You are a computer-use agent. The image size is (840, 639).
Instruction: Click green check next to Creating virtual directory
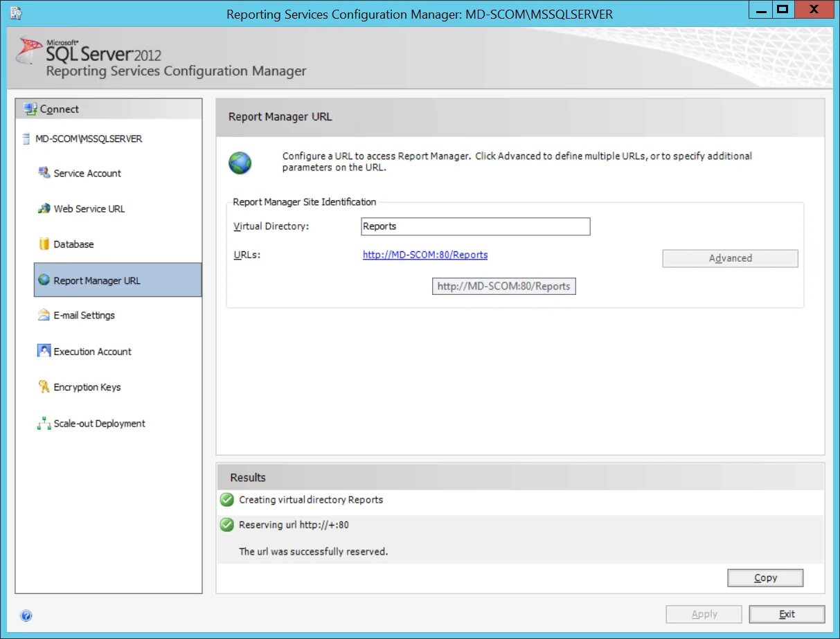pyautogui.click(x=226, y=500)
